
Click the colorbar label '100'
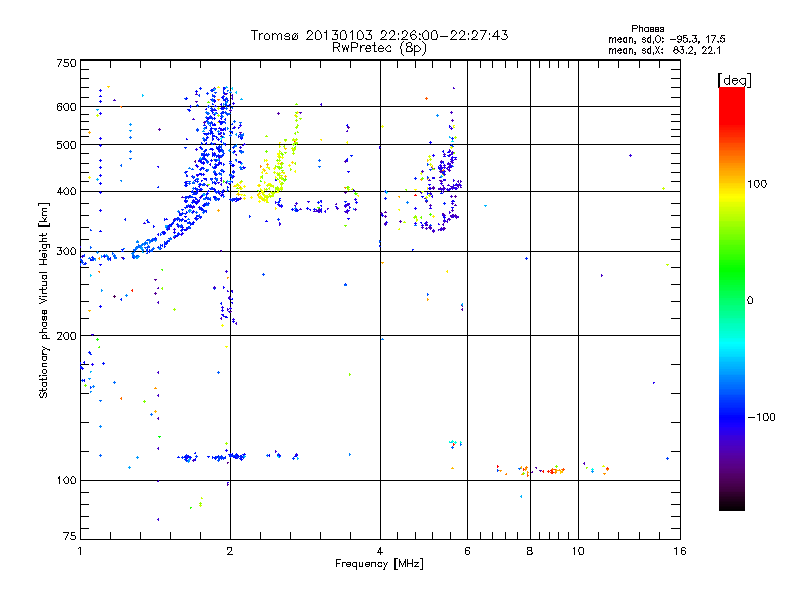(x=757, y=184)
